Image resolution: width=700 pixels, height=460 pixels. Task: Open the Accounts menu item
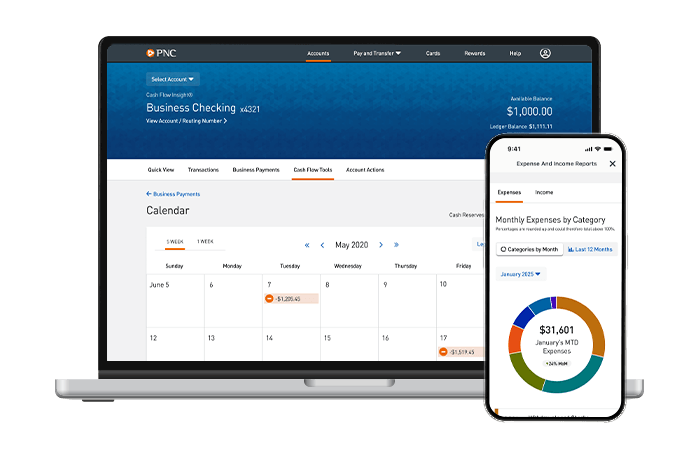[x=318, y=53]
